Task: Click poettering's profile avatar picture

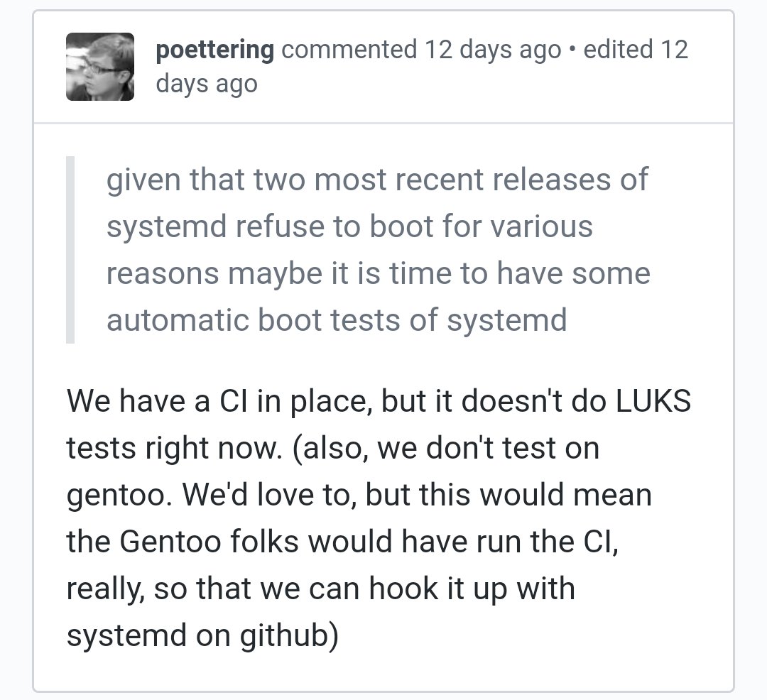Action: pyautogui.click(x=100, y=67)
